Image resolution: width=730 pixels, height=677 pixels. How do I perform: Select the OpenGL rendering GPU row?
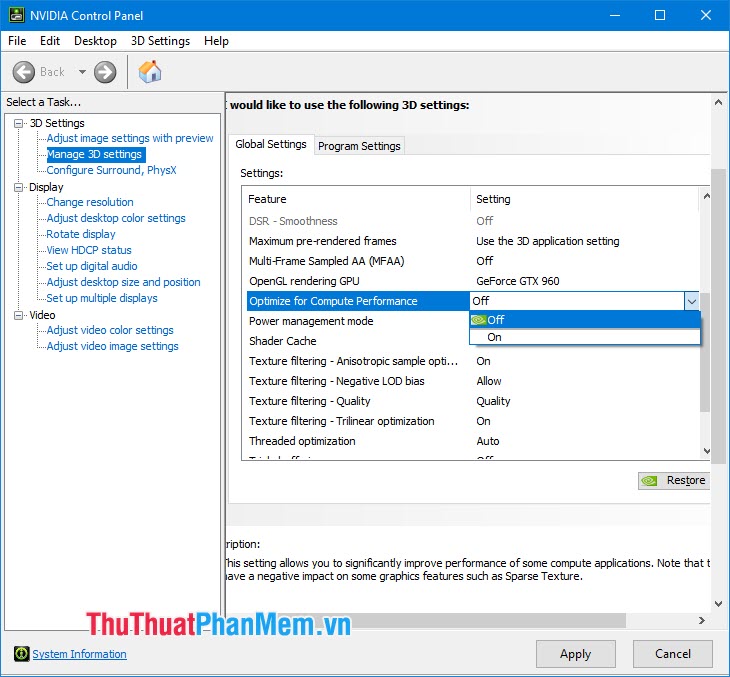473,281
